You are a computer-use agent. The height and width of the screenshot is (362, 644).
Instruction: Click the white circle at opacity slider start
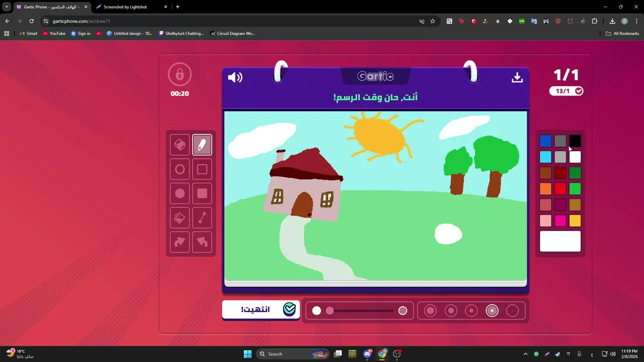coord(316,311)
